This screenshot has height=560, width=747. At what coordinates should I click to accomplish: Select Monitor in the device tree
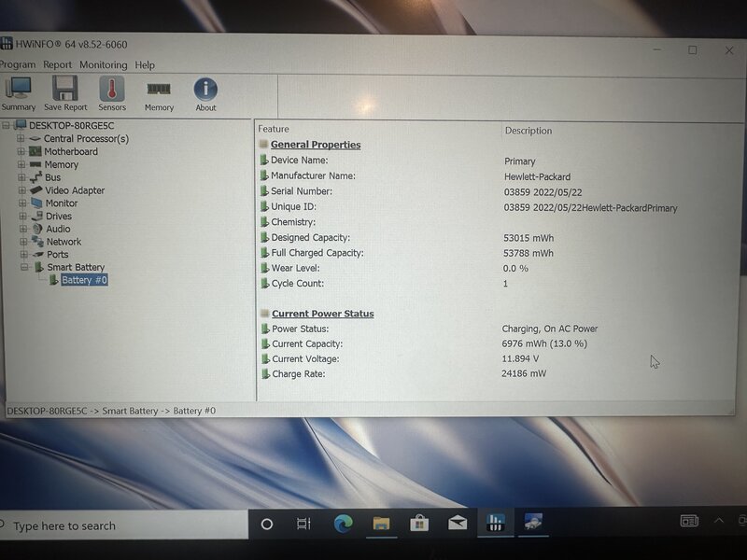pos(62,203)
